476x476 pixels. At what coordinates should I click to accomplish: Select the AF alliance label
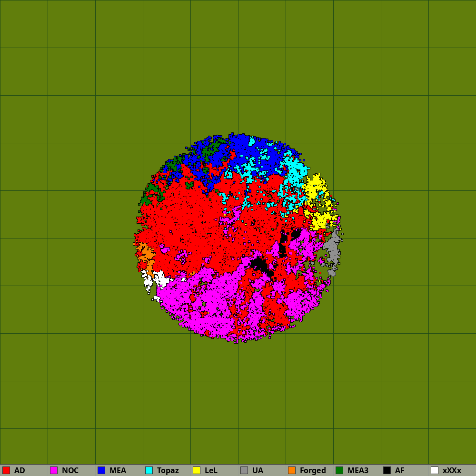point(400,471)
